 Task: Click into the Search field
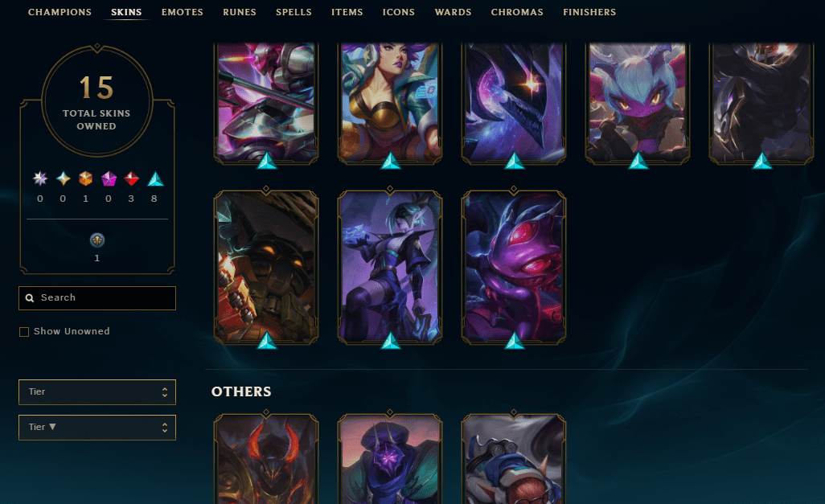tap(97, 297)
